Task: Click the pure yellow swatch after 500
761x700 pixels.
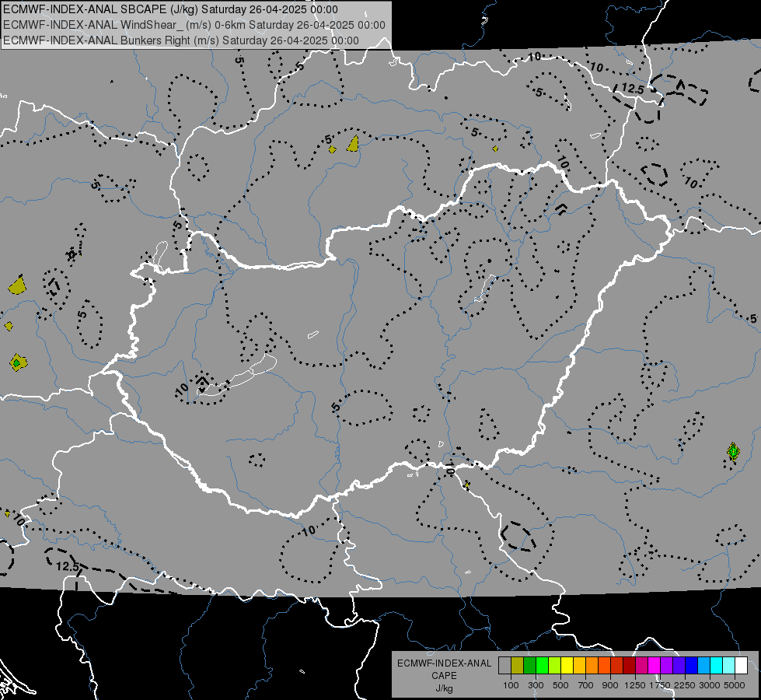Action: 567,666
